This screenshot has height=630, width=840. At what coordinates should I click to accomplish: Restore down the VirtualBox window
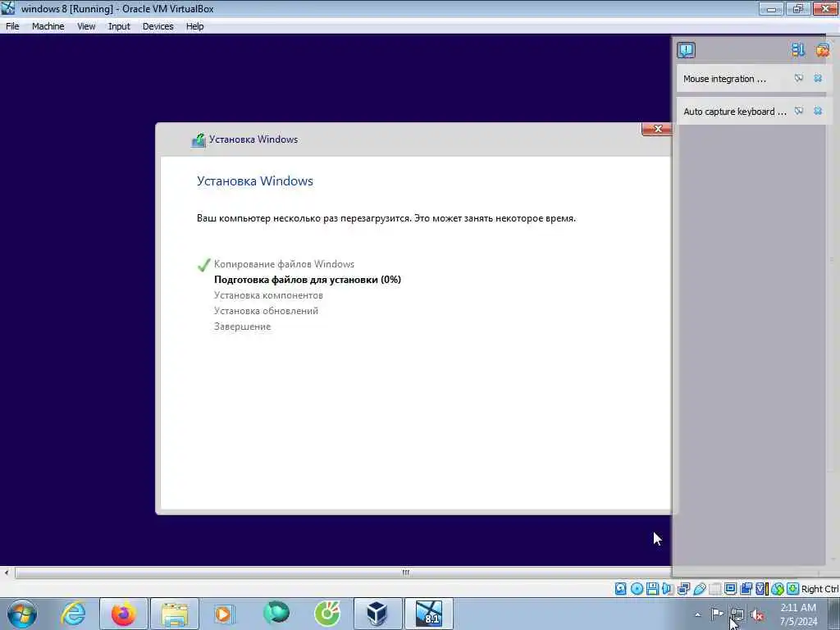pos(797,8)
